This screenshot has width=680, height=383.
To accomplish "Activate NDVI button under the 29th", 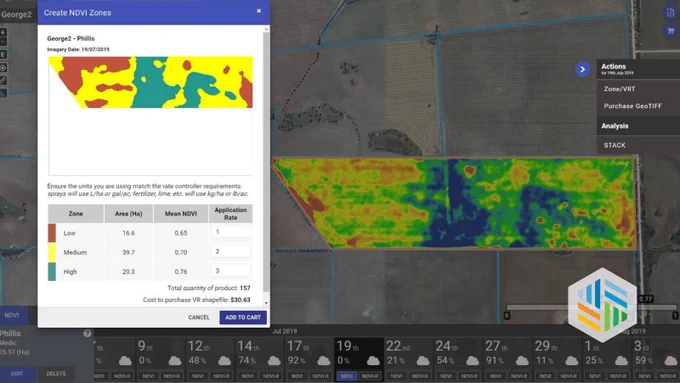I will (545, 376).
